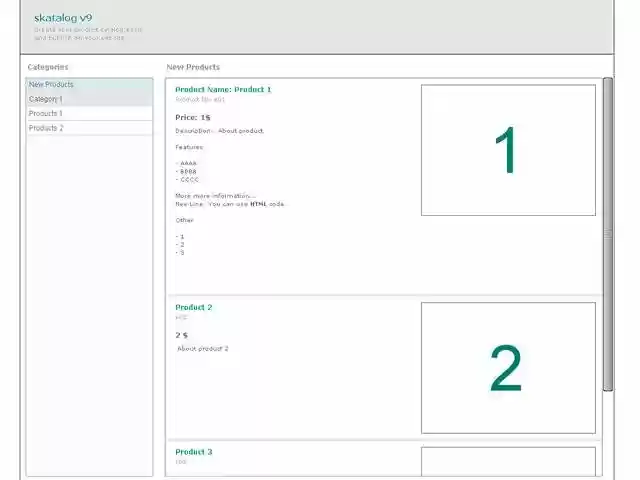Choose Products 2 category entry

(89, 128)
